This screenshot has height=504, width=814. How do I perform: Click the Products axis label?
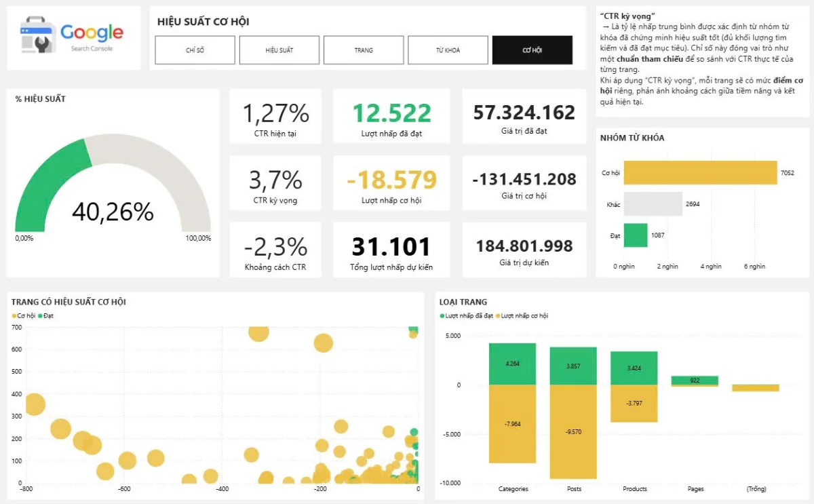pos(634,489)
